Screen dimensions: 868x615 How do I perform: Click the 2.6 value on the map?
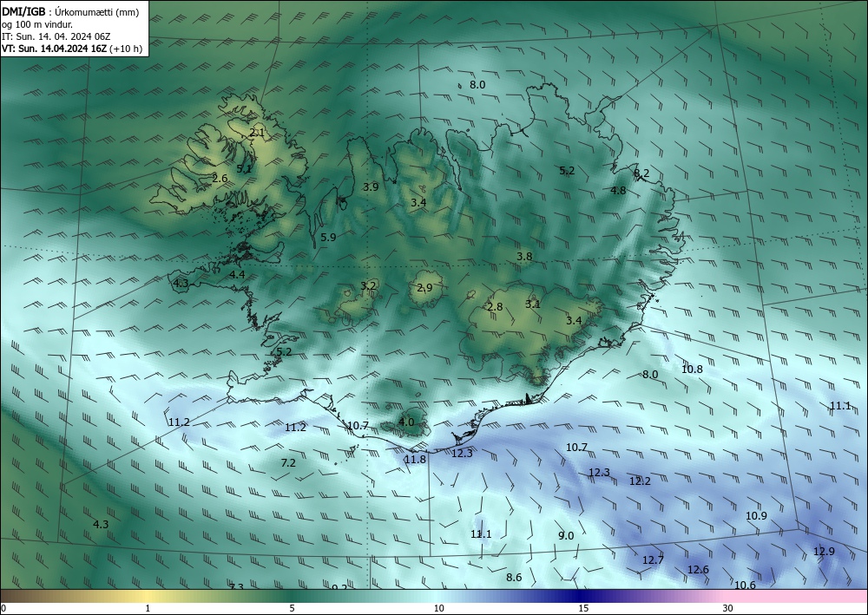(x=220, y=178)
